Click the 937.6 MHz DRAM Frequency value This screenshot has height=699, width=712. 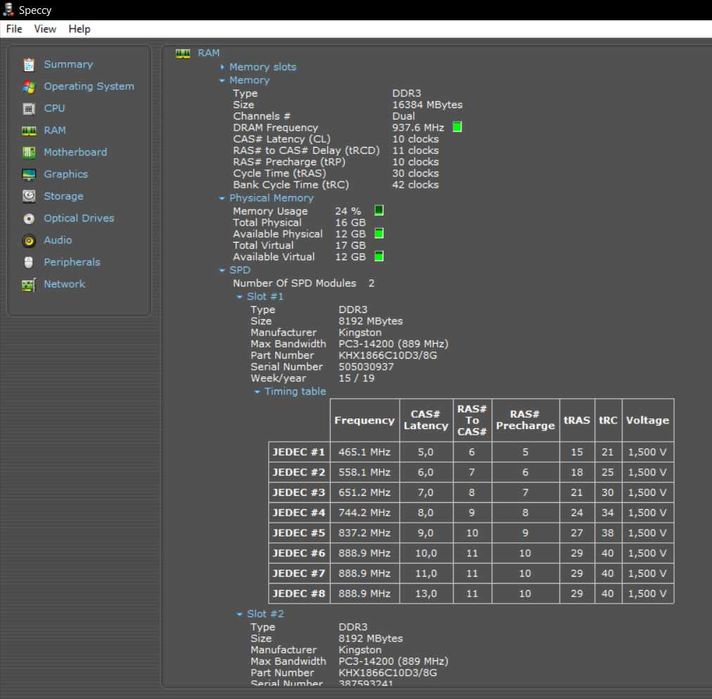[x=418, y=128]
